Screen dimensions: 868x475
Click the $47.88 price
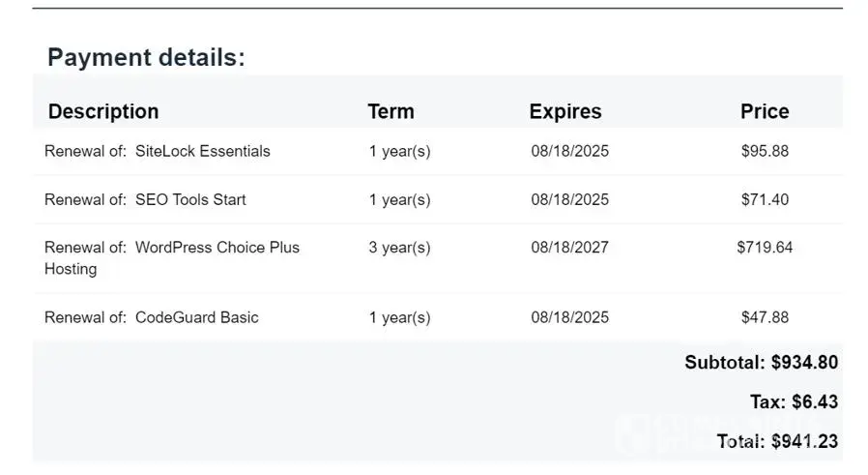765,317
